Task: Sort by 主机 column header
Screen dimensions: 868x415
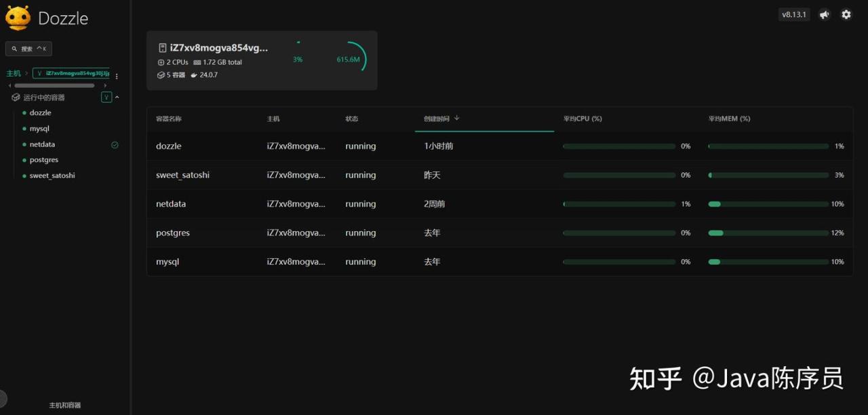Action: (273, 119)
